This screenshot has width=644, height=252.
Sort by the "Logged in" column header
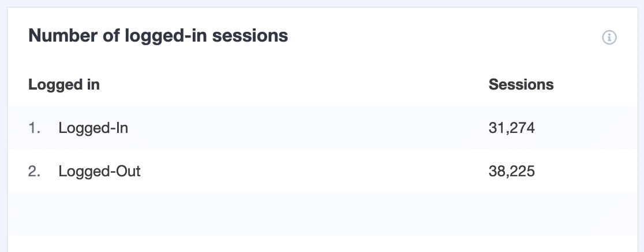point(64,84)
